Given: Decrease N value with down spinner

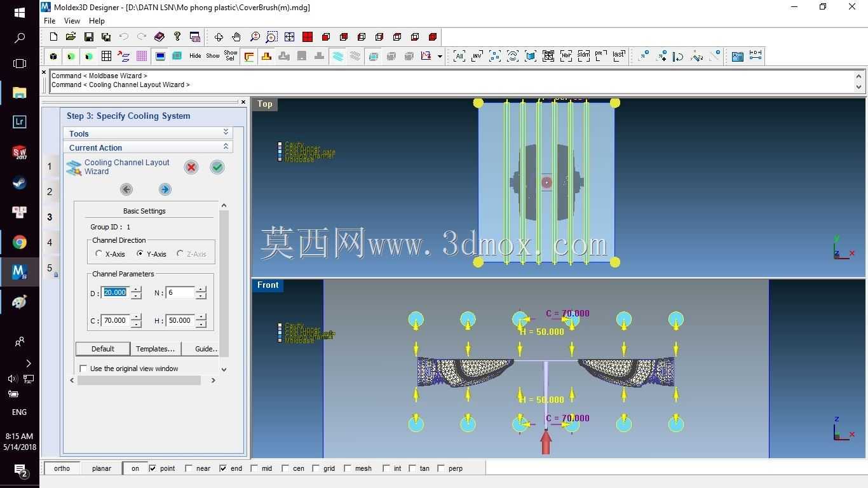Looking at the screenshot, I should coord(201,295).
